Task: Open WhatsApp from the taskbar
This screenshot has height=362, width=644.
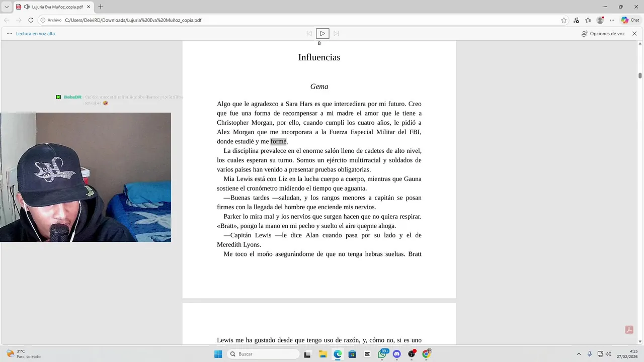Action: click(x=382, y=354)
